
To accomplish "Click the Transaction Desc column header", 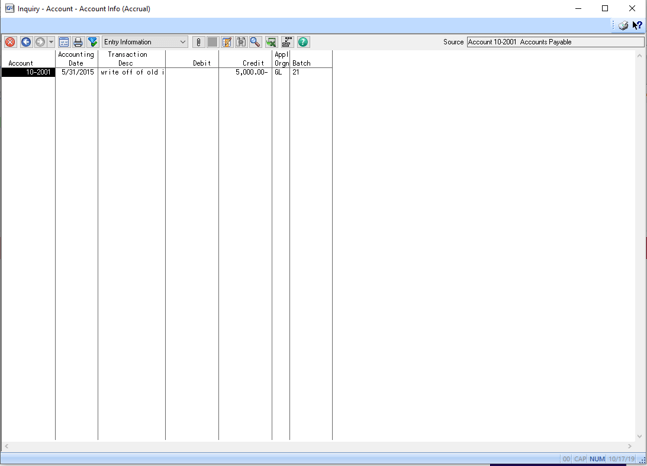I will point(127,59).
